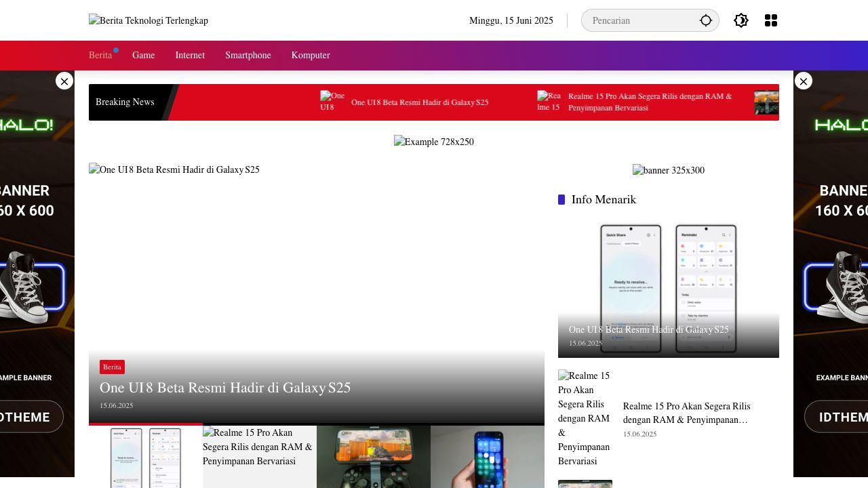Open Realme 15 Pro sidebar article title
Image resolution: width=868 pixels, height=488 pixels.
(687, 413)
